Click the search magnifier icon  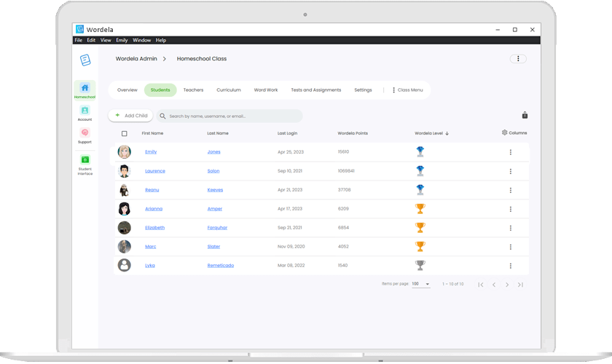[x=162, y=116]
